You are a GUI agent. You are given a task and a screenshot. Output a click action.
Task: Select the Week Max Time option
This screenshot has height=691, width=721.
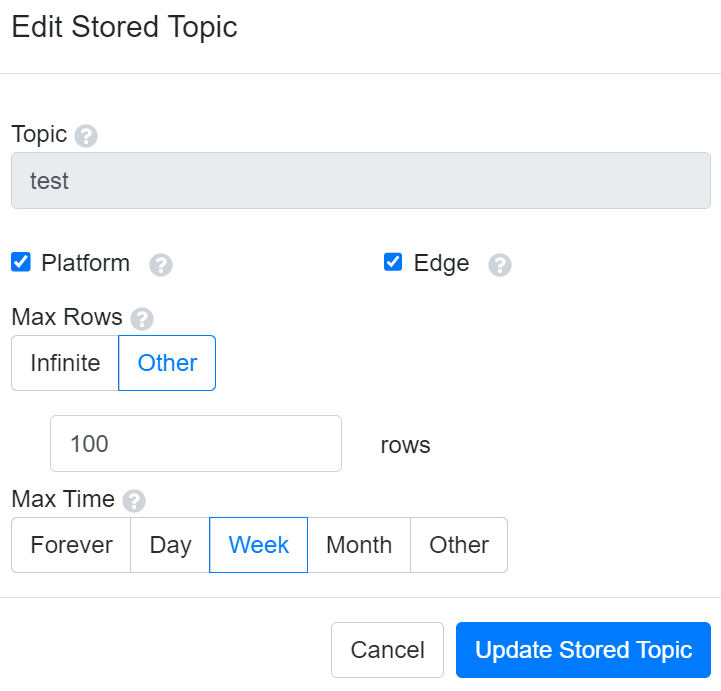pos(258,545)
